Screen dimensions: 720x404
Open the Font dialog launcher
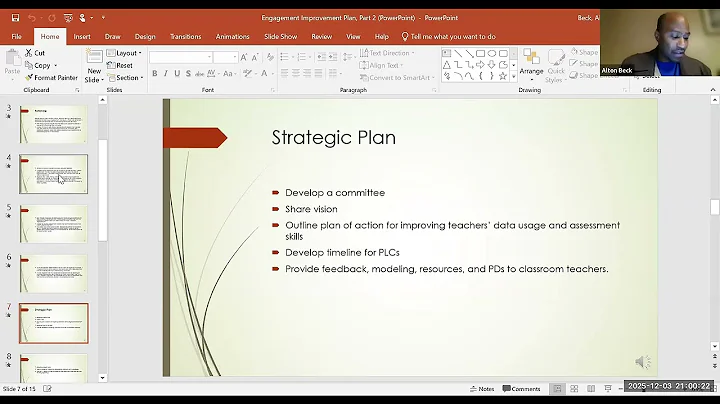[x=273, y=90]
